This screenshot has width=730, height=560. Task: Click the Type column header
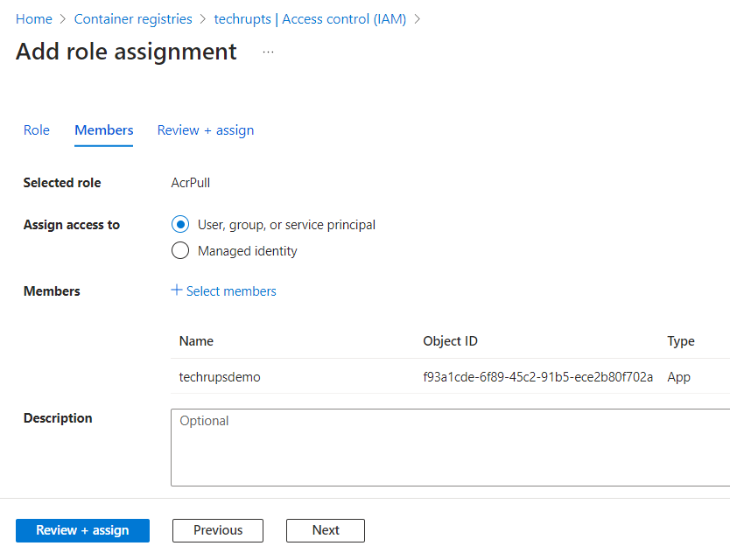[680, 341]
